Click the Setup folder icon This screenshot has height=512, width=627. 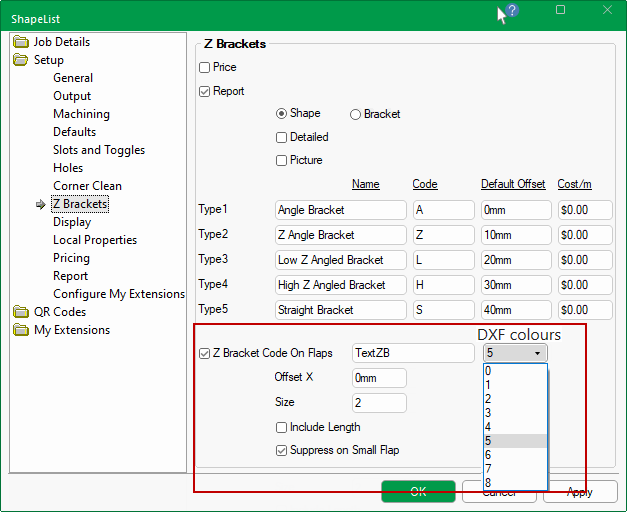pos(21,60)
